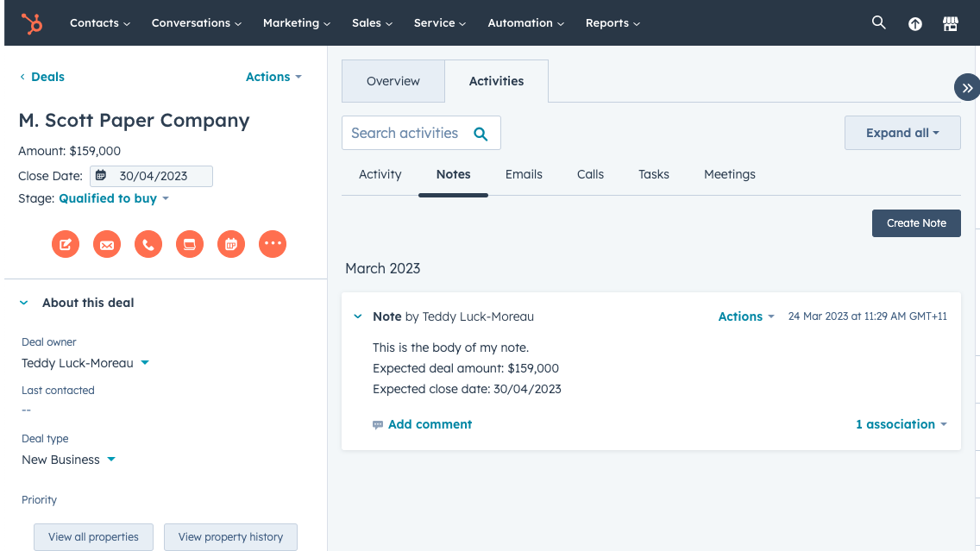Click the HubSpot sprocket logo
The width and height of the screenshot is (980, 551).
(33, 22)
